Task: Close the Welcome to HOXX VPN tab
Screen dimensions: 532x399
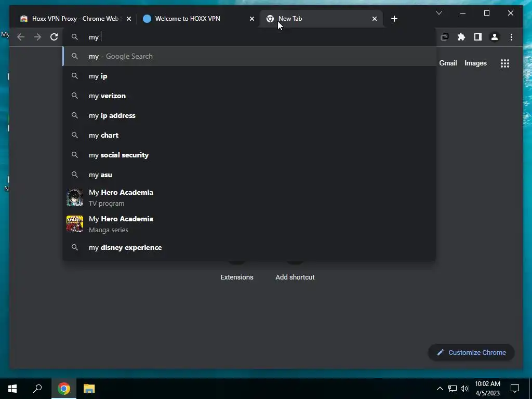Action: click(x=252, y=19)
